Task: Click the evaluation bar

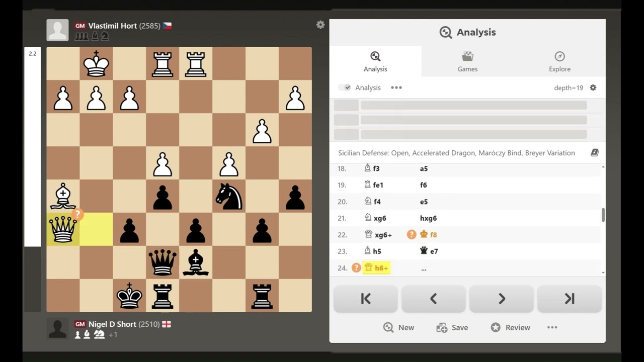Action: tap(33, 180)
